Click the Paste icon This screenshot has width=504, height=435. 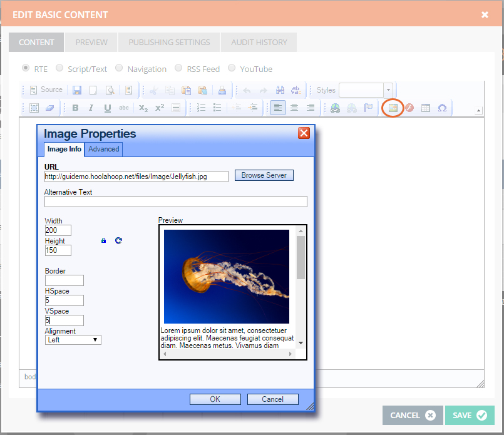(x=186, y=90)
